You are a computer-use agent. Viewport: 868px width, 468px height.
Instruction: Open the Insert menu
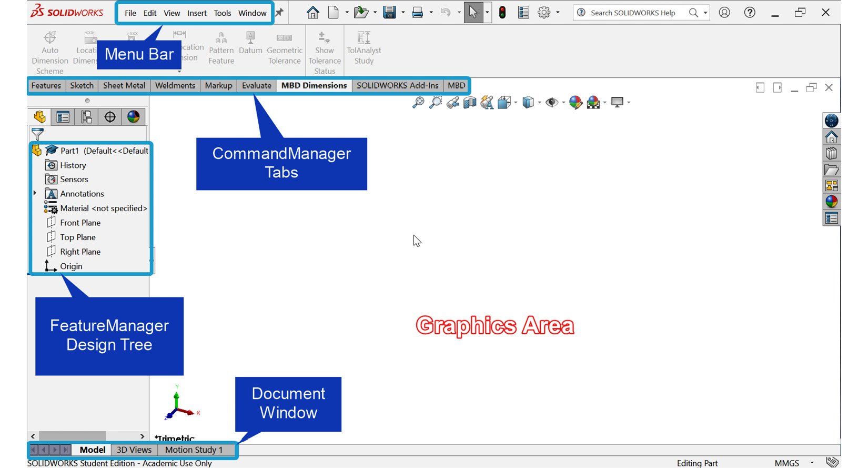pos(197,13)
